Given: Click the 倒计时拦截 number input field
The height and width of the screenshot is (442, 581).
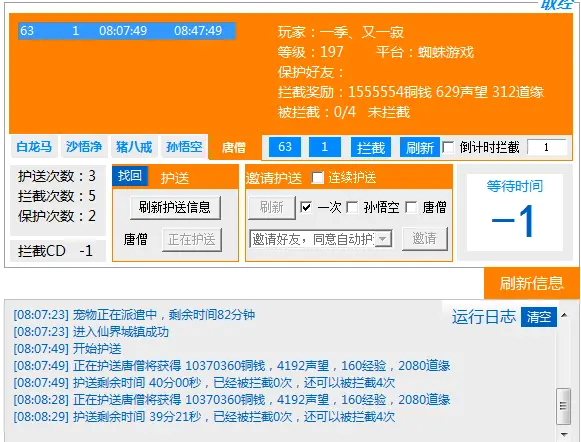Looking at the screenshot, I should tap(547, 147).
